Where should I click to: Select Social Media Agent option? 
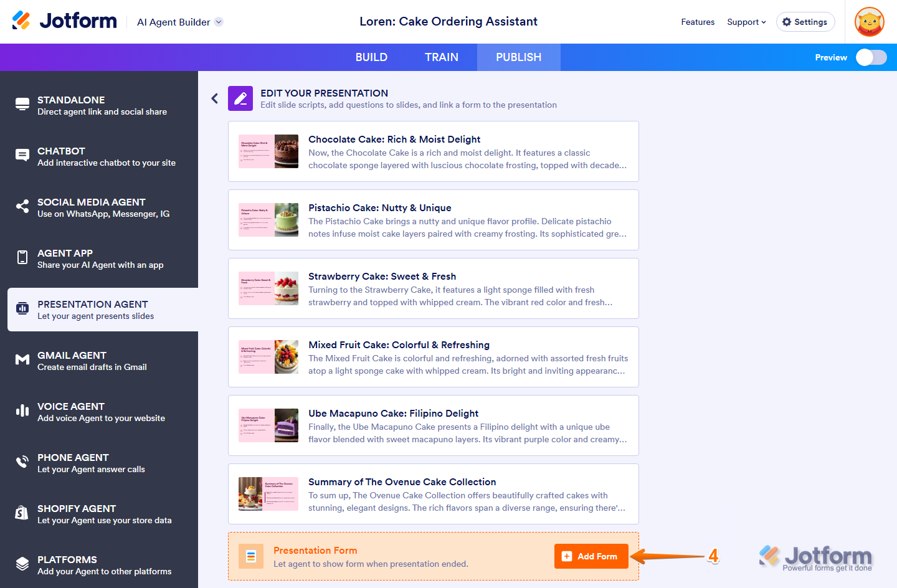pos(103,207)
